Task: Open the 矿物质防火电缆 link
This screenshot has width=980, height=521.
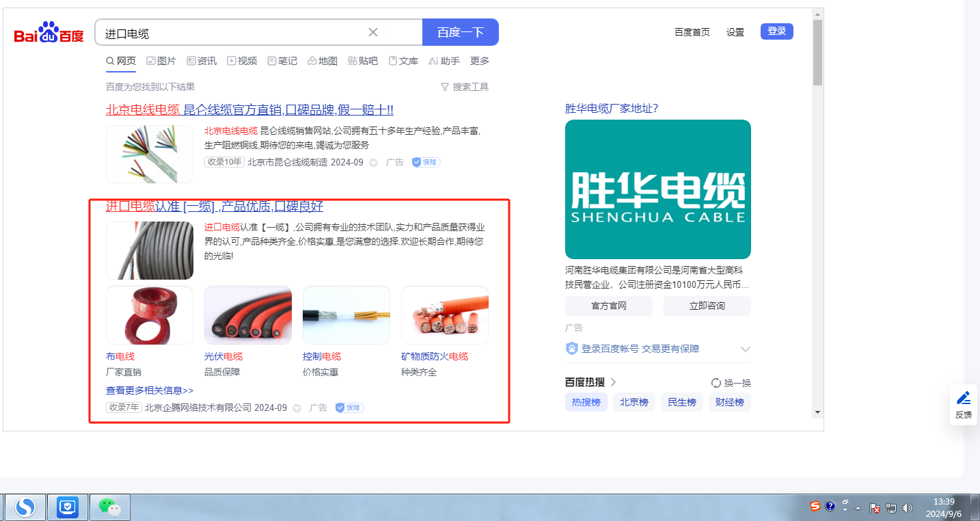Action: [435, 356]
